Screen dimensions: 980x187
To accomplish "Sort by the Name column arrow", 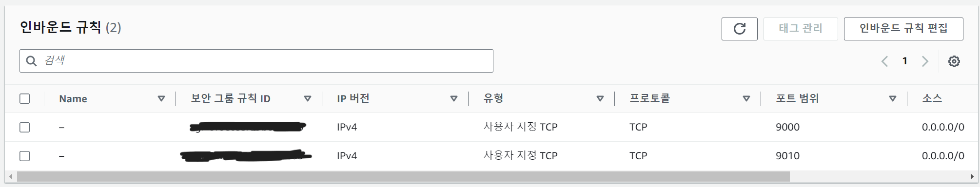I will point(161,99).
